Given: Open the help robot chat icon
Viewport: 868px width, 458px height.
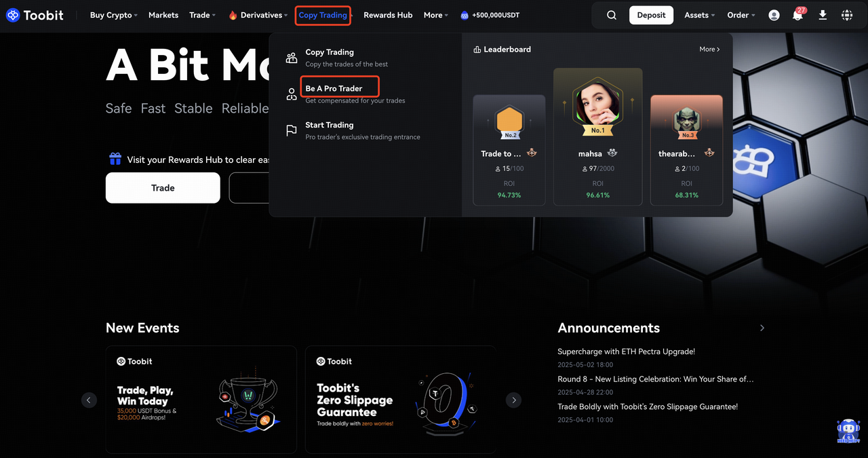Looking at the screenshot, I should (848, 431).
